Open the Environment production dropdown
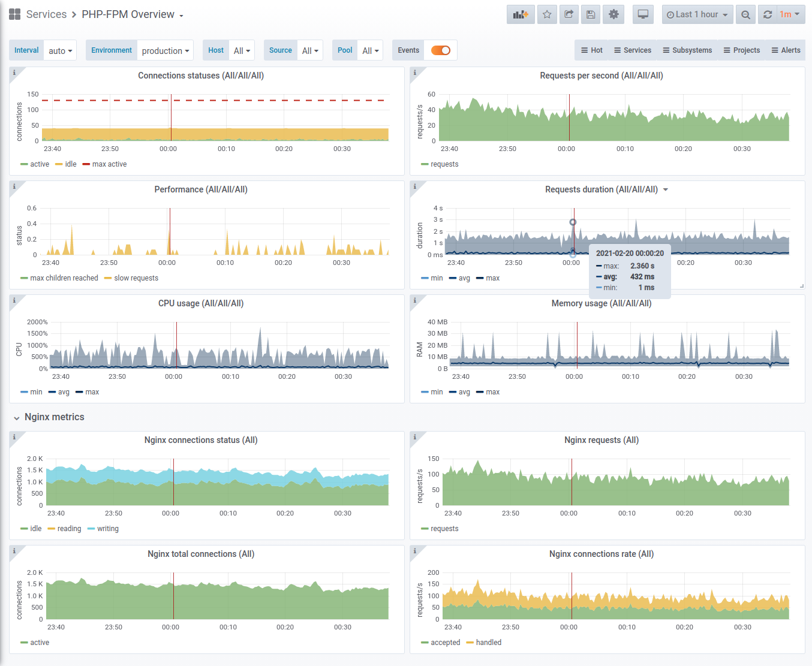Viewport: 812px width, 666px height. (x=166, y=50)
